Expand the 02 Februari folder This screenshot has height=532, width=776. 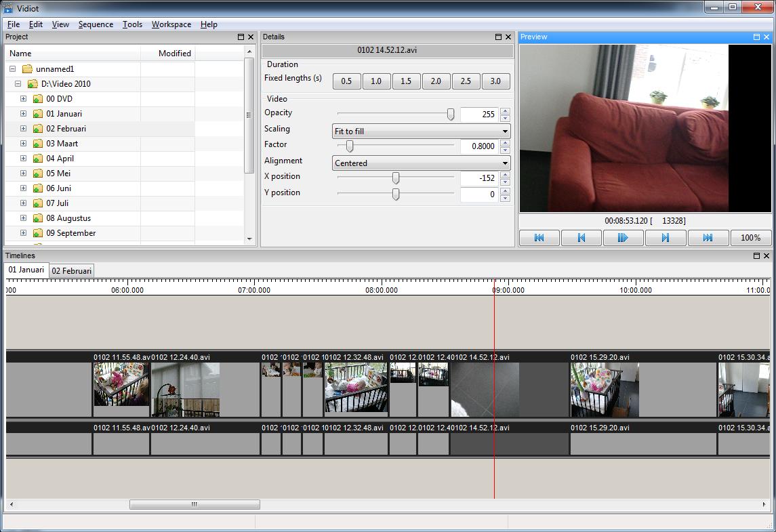coord(23,129)
